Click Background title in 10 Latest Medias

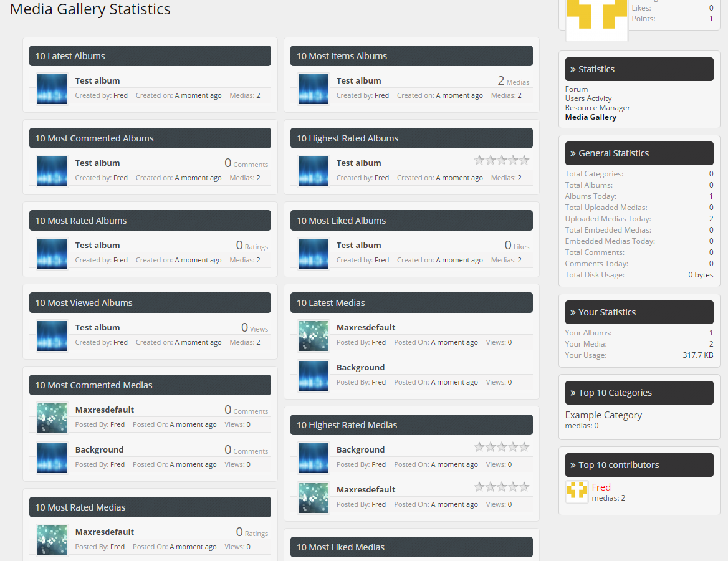point(361,367)
